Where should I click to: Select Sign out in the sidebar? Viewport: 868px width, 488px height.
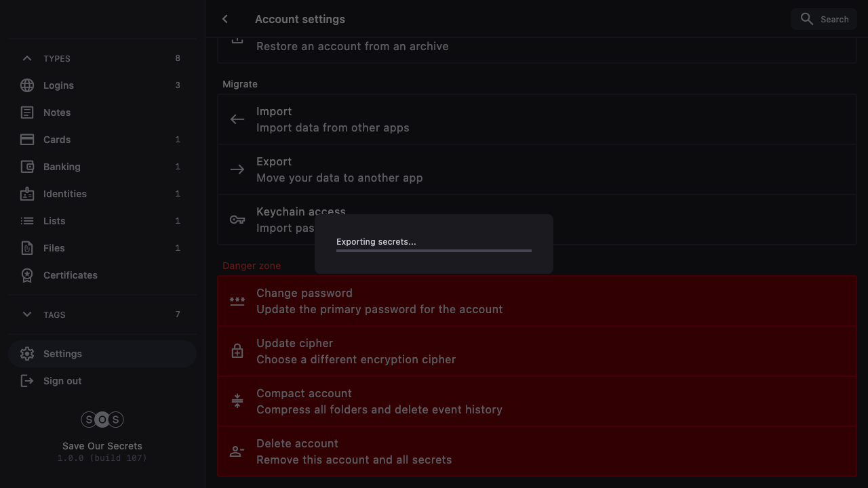62,381
